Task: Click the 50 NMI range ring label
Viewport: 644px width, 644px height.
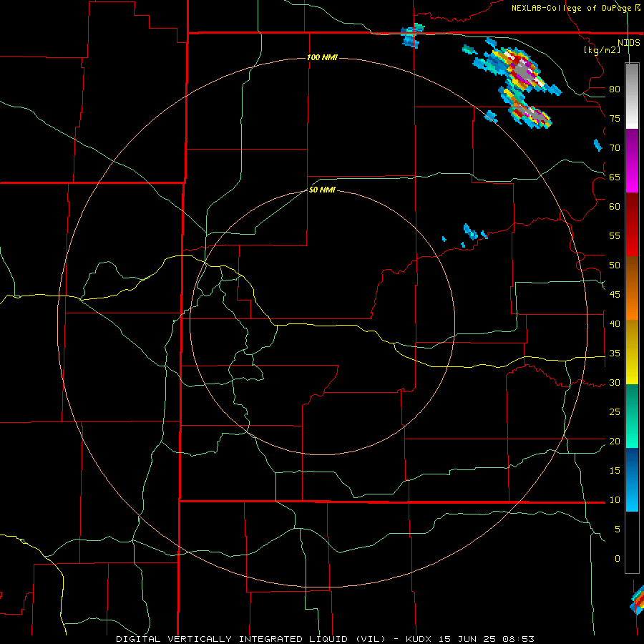Action: [x=322, y=190]
